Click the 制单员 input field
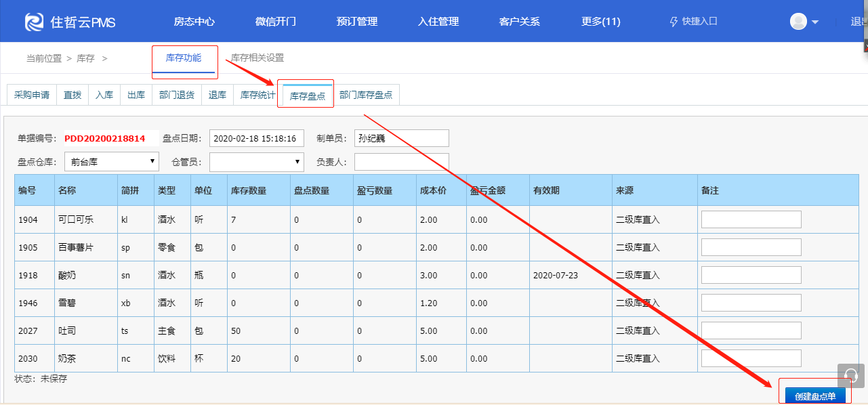The image size is (868, 405). pyautogui.click(x=402, y=138)
